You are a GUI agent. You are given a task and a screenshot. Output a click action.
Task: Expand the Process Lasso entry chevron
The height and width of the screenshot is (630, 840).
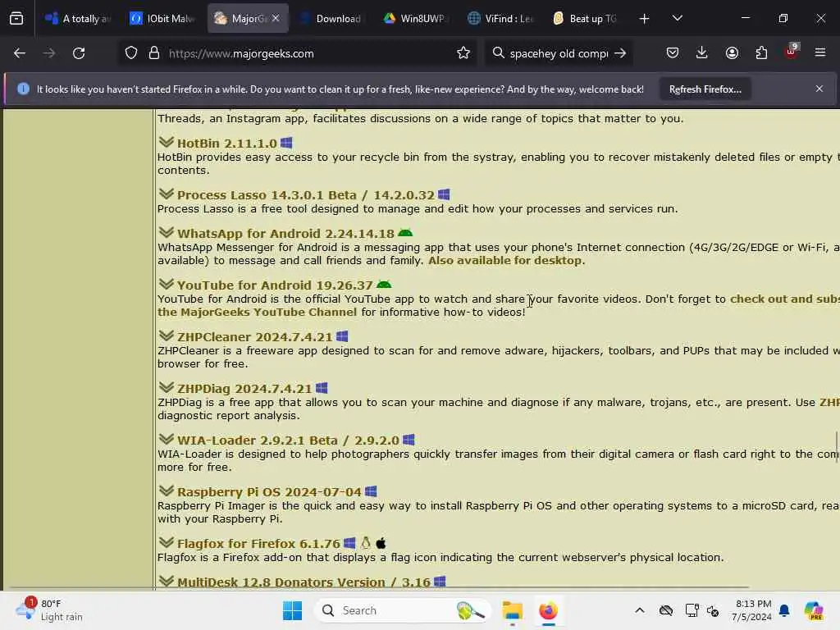(167, 194)
